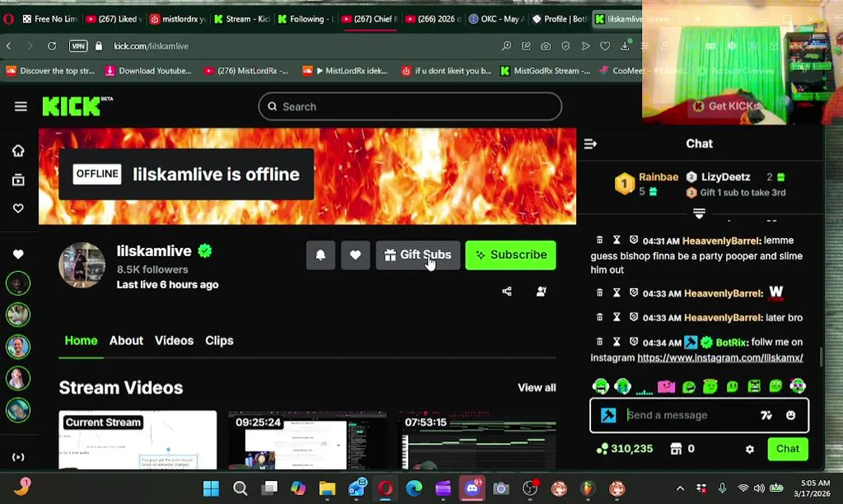Open the Kick hamburger menu
Screen dimensions: 843x504
click(x=20, y=106)
